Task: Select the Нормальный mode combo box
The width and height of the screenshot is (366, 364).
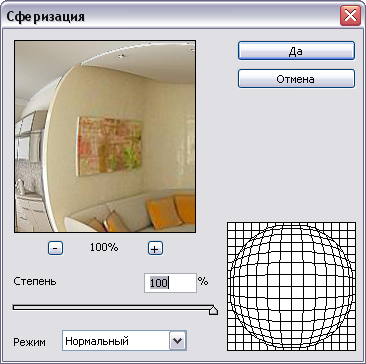Action: pyautogui.click(x=124, y=340)
